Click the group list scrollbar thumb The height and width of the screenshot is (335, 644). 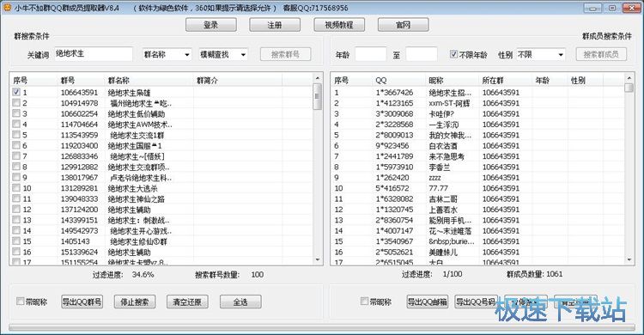tap(317, 96)
